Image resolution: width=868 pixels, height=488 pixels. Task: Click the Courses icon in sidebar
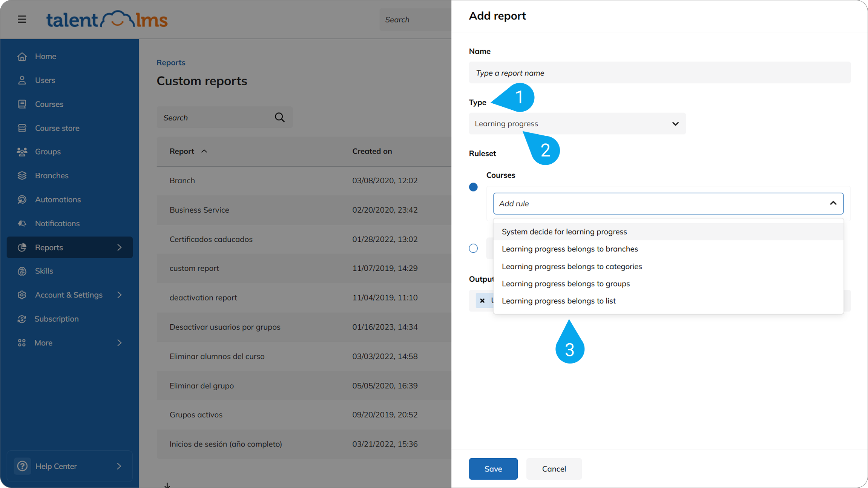point(22,104)
